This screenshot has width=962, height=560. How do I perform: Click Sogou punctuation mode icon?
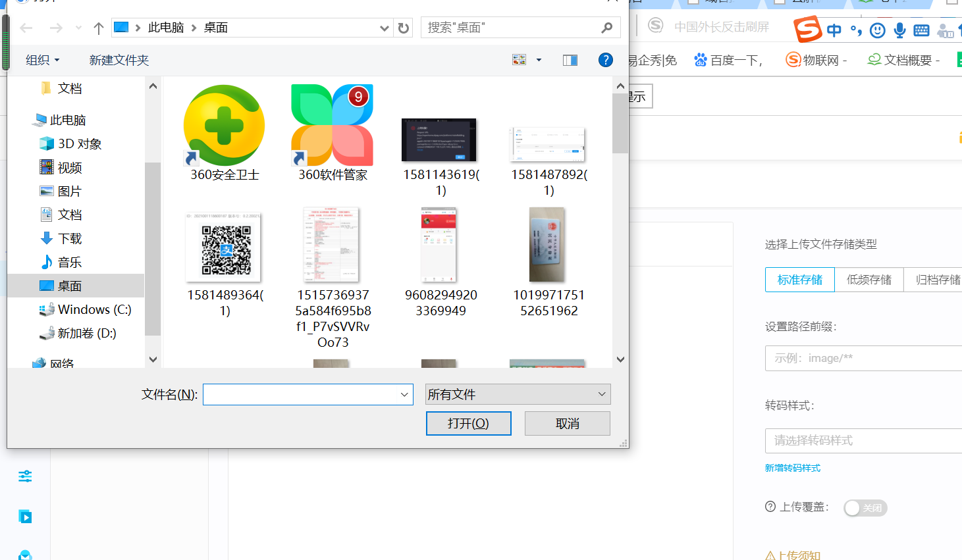(856, 30)
